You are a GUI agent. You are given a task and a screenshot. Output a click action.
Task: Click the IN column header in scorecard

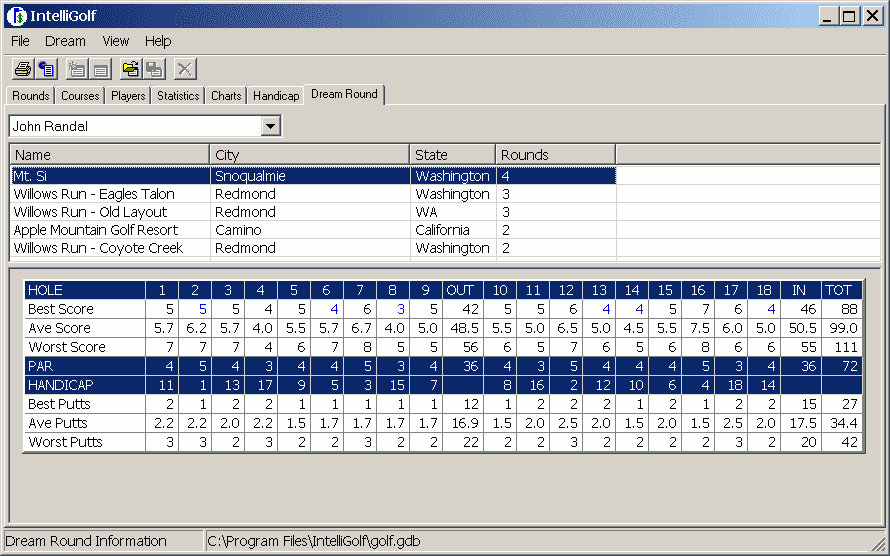799,290
